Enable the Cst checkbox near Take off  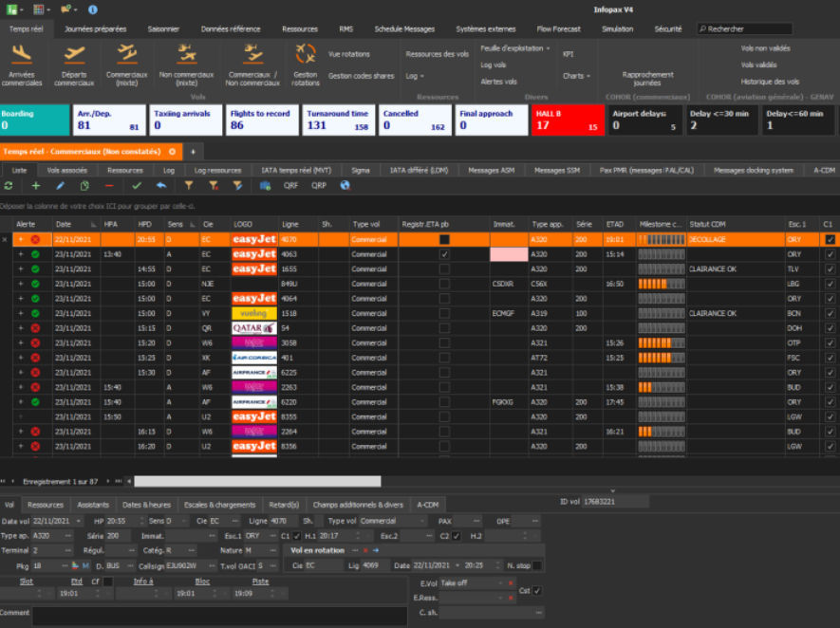536,590
